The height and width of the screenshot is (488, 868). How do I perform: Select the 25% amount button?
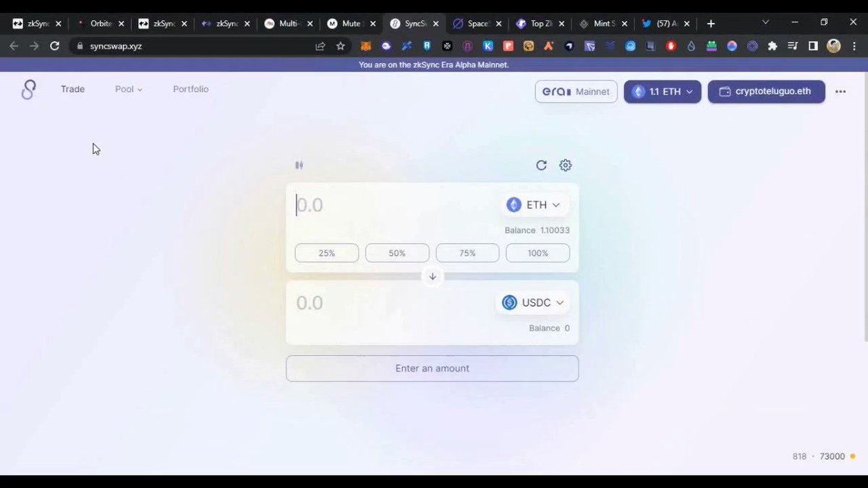(x=327, y=253)
